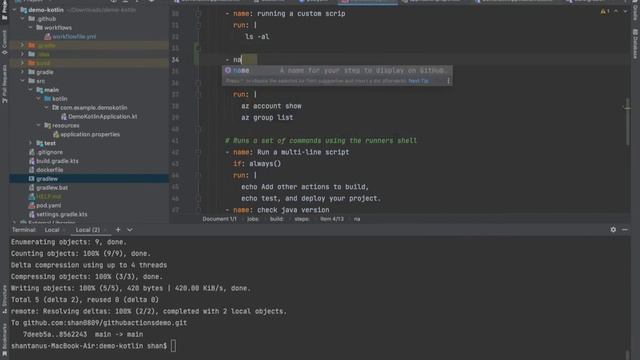Collapse the com.example.demokotlin package
This screenshot has height=360, width=640.
(x=47, y=108)
